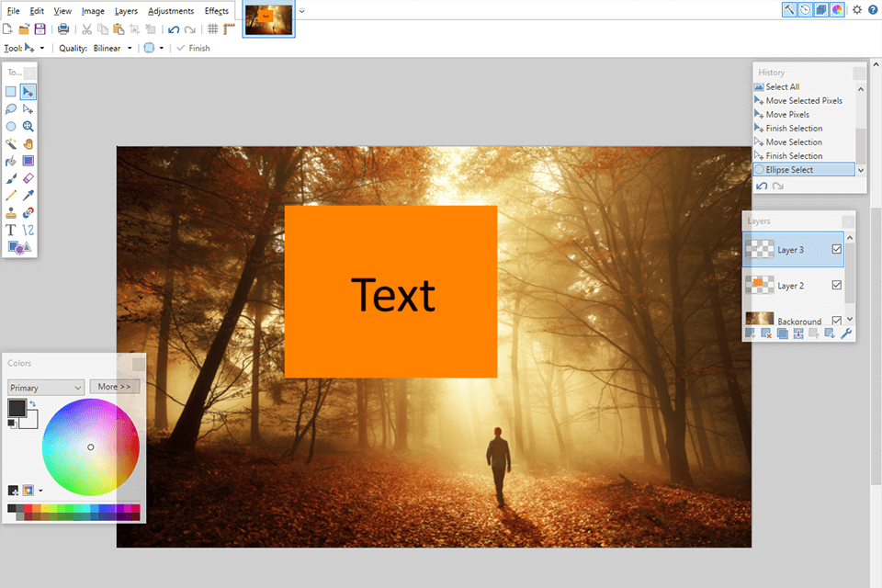Viewport: 882px width, 588px height.
Task: Click the More button in the Colors panel
Action: [114, 386]
